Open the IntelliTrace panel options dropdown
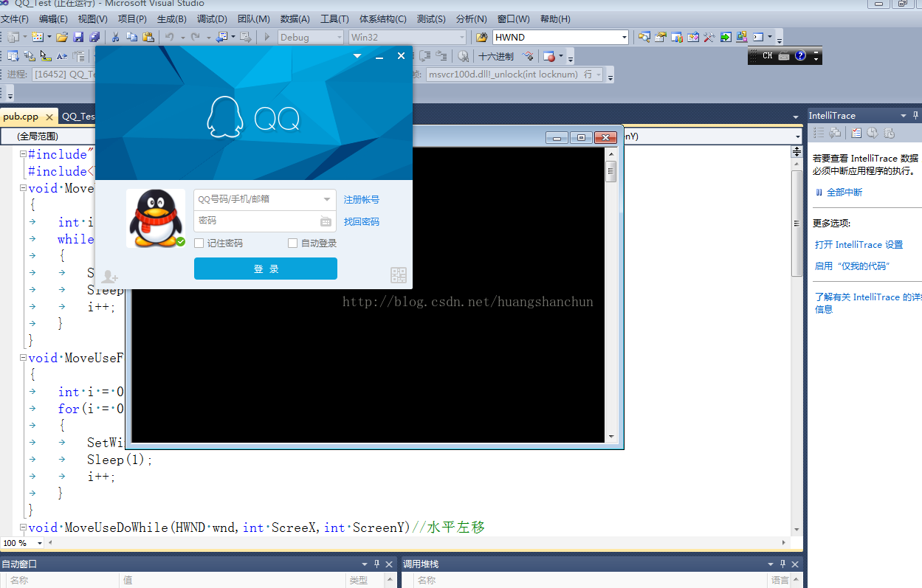This screenshot has width=922, height=588. tap(904, 116)
